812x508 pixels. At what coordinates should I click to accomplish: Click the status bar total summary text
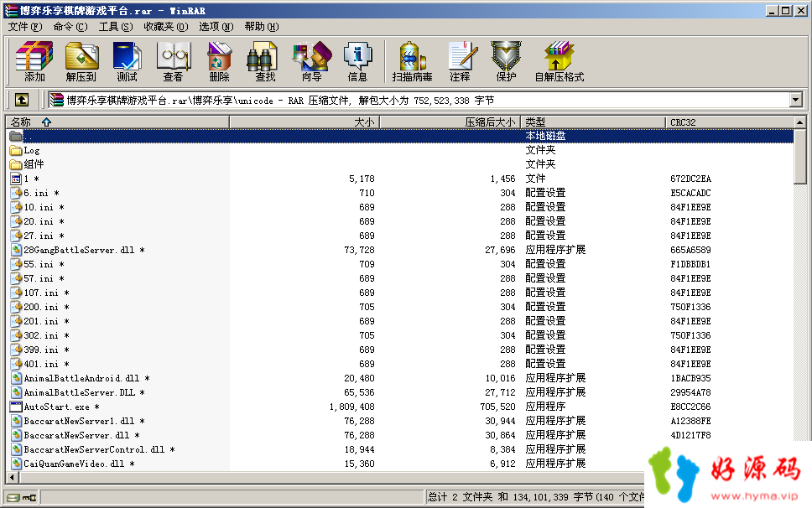point(535,497)
